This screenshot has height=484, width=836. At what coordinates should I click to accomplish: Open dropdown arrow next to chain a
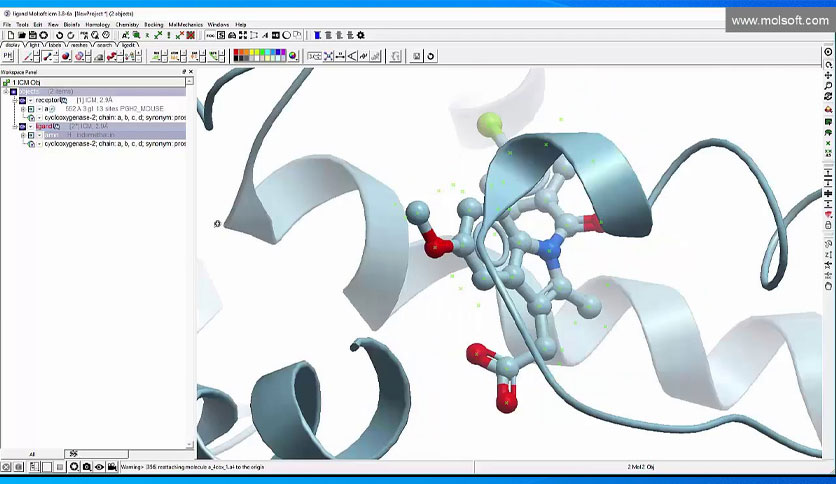(39, 109)
